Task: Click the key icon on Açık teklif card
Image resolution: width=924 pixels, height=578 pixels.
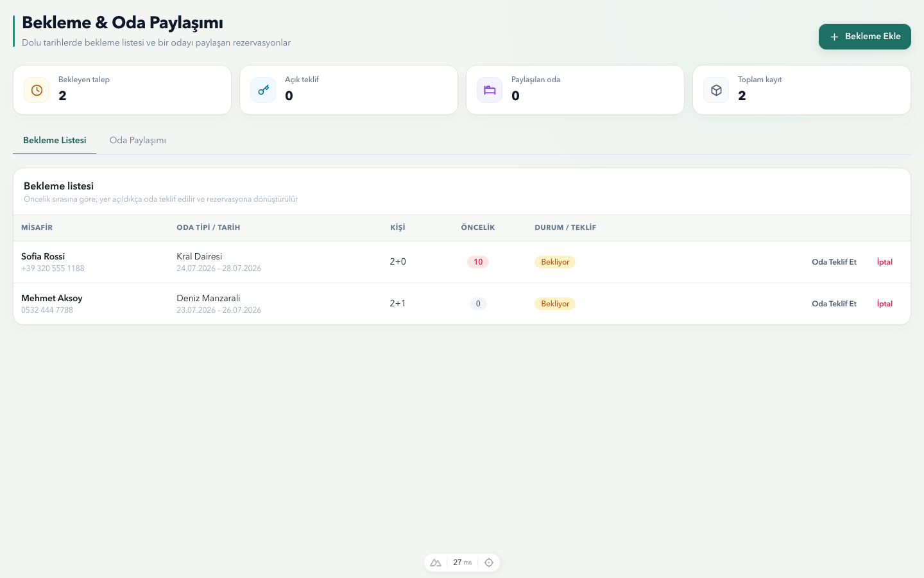Action: [263, 90]
